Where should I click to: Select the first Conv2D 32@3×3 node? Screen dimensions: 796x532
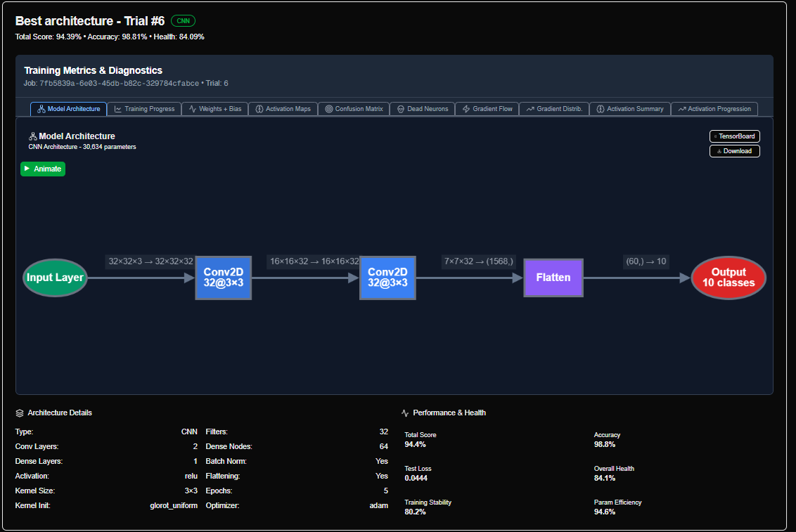(223, 278)
